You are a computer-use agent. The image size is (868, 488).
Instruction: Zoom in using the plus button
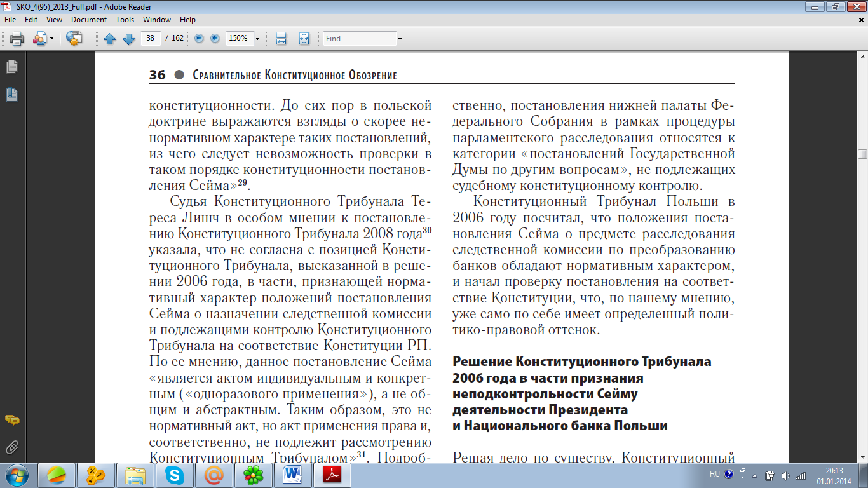(215, 38)
